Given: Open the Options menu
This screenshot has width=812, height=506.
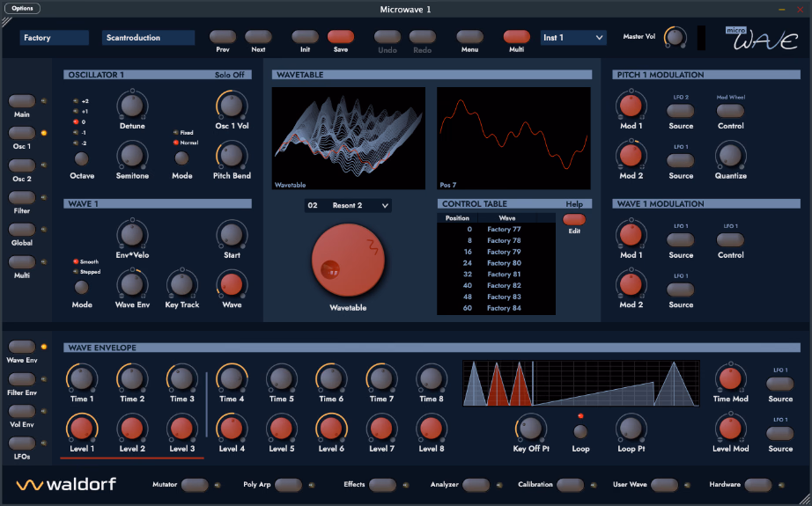Looking at the screenshot, I should pyautogui.click(x=22, y=8).
